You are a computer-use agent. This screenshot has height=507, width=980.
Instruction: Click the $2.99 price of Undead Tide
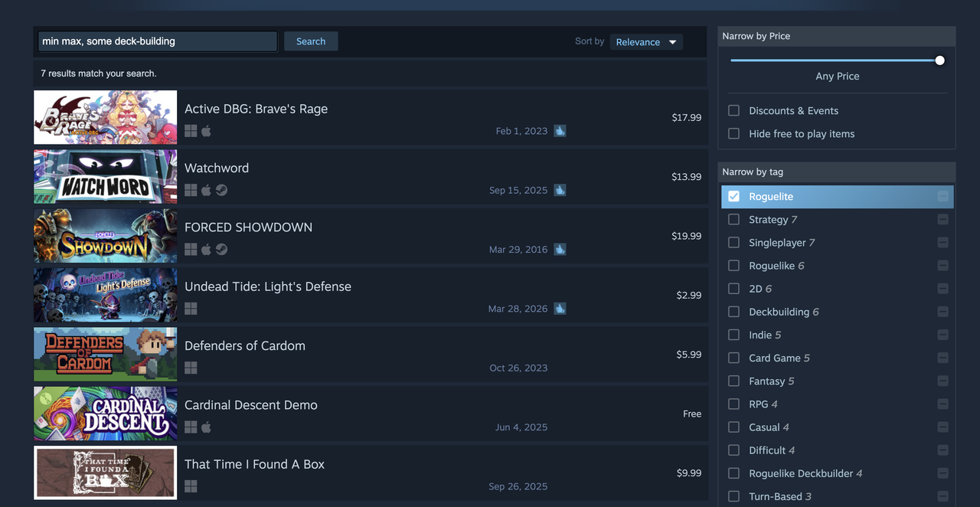[x=688, y=295]
